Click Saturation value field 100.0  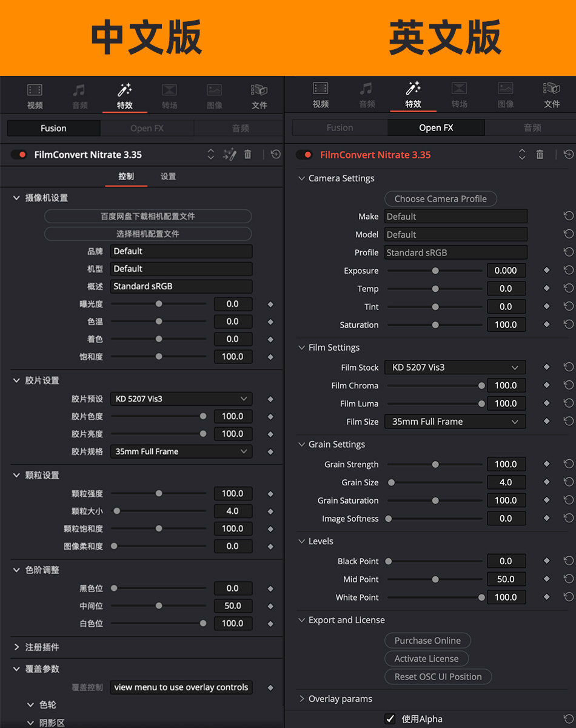point(506,325)
